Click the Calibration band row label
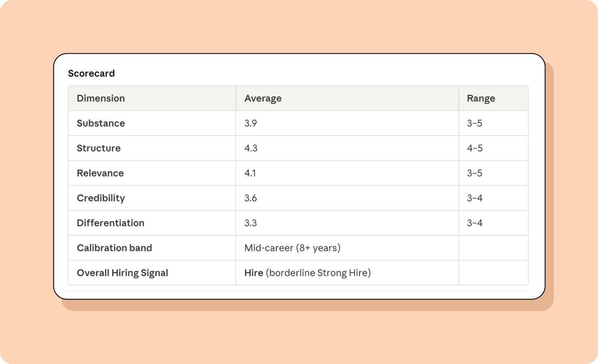This screenshot has width=598, height=364. [x=114, y=248]
